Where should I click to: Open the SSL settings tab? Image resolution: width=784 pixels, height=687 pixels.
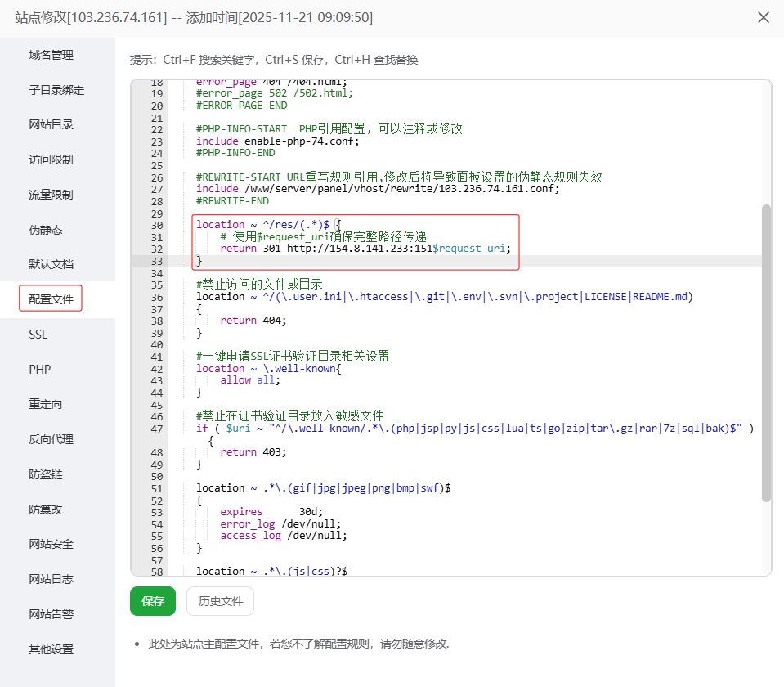click(38, 335)
